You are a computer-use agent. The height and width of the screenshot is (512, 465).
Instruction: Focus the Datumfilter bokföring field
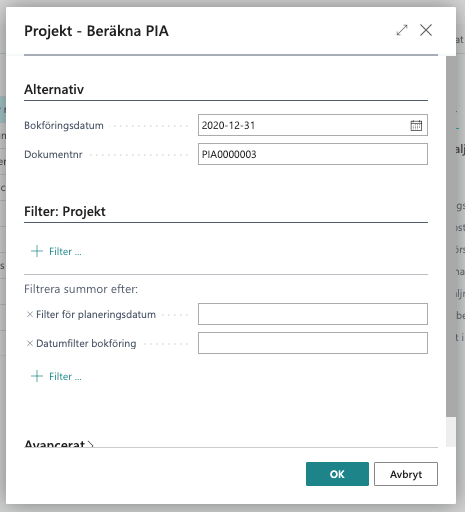click(x=313, y=343)
